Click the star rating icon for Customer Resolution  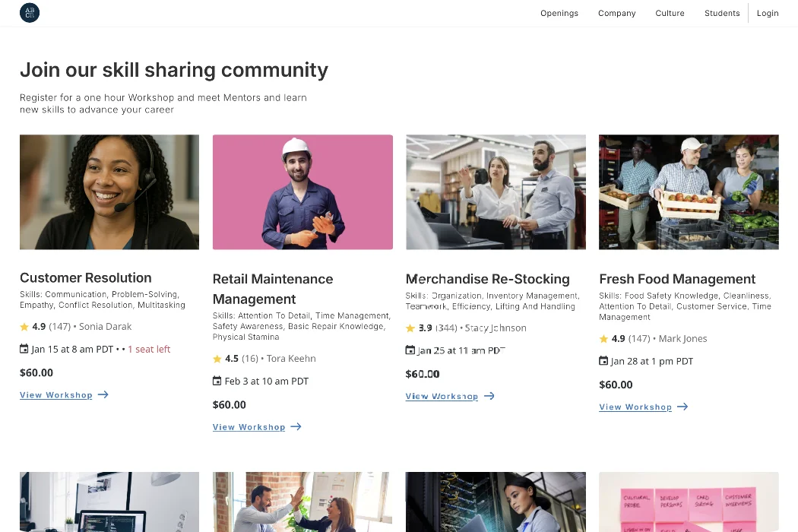pyautogui.click(x=24, y=327)
